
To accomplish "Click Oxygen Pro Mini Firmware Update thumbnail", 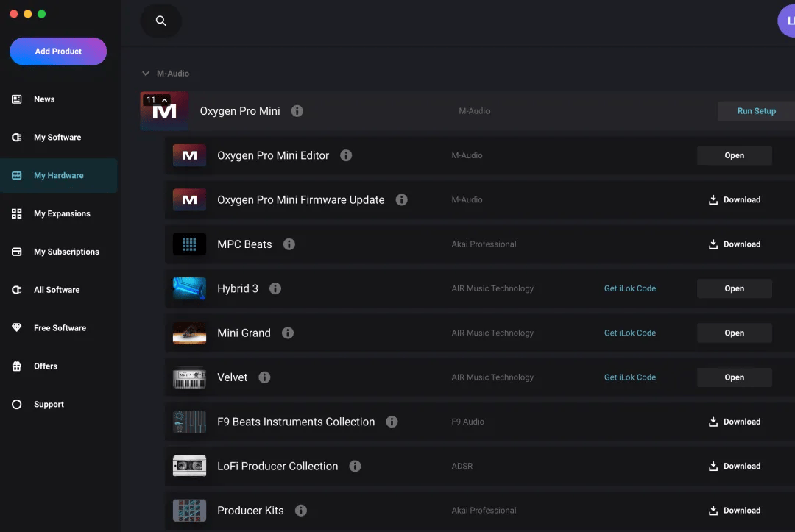I will click(x=189, y=199).
